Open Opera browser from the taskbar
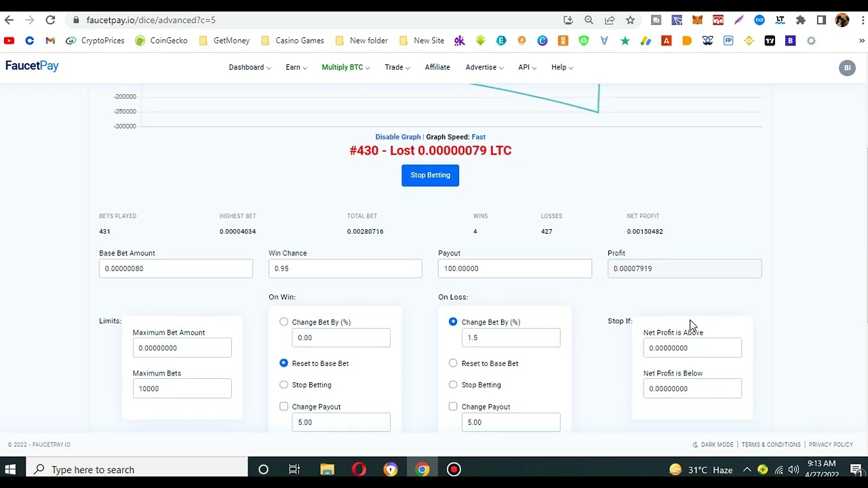Viewport: 868px width, 488px height. pyautogui.click(x=359, y=470)
